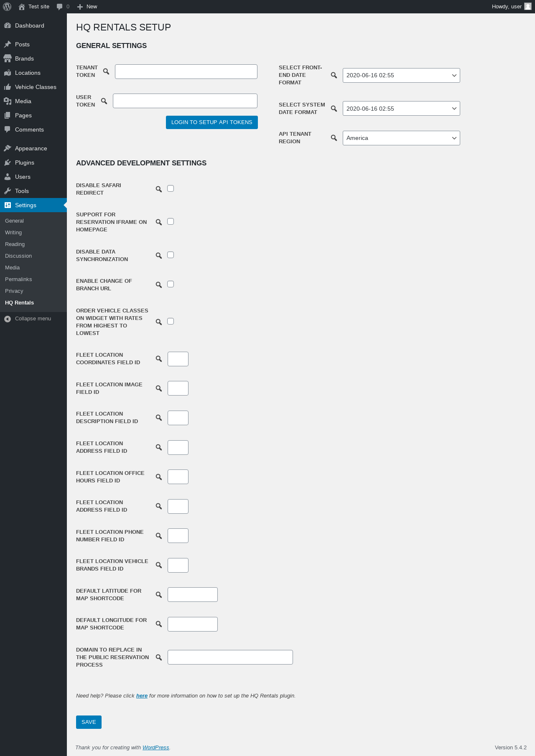Click the magnifier icon next to Tenant Token
This screenshot has width=535, height=756.
point(106,71)
